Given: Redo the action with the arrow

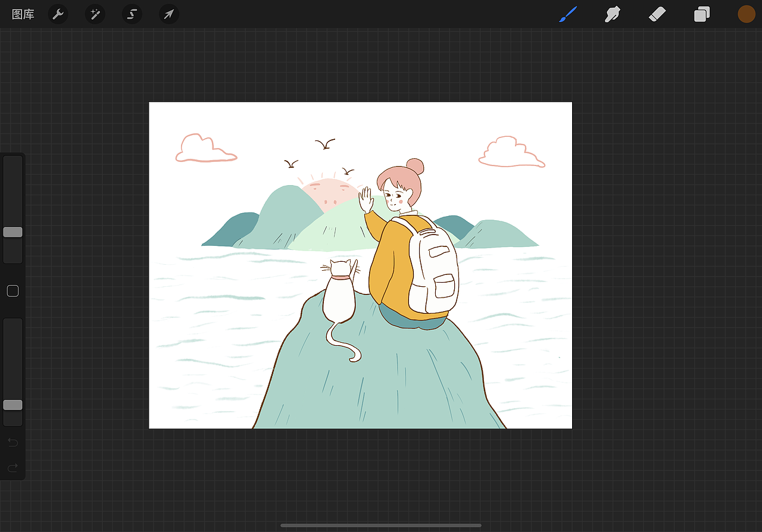Looking at the screenshot, I should pyautogui.click(x=13, y=468).
